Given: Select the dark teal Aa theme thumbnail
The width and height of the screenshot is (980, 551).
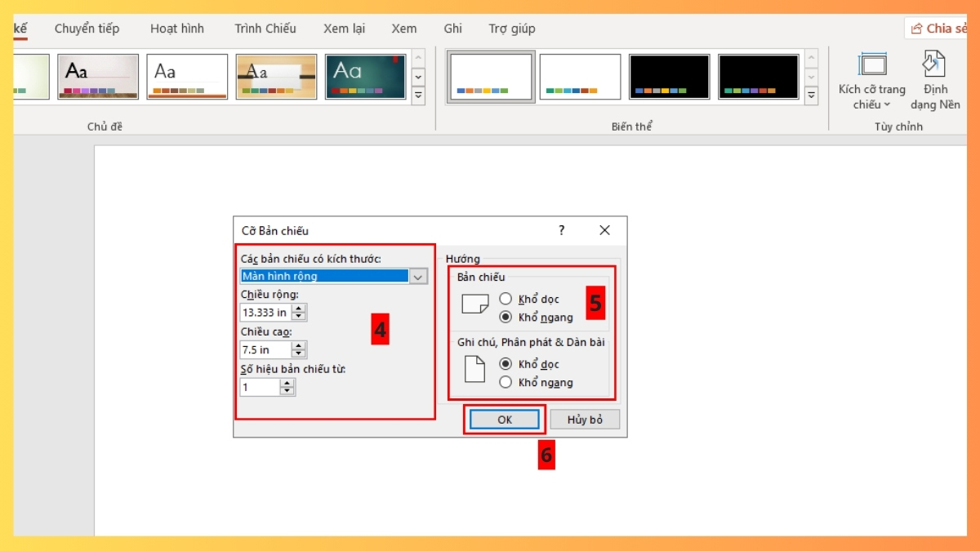Looking at the screenshot, I should [x=365, y=75].
